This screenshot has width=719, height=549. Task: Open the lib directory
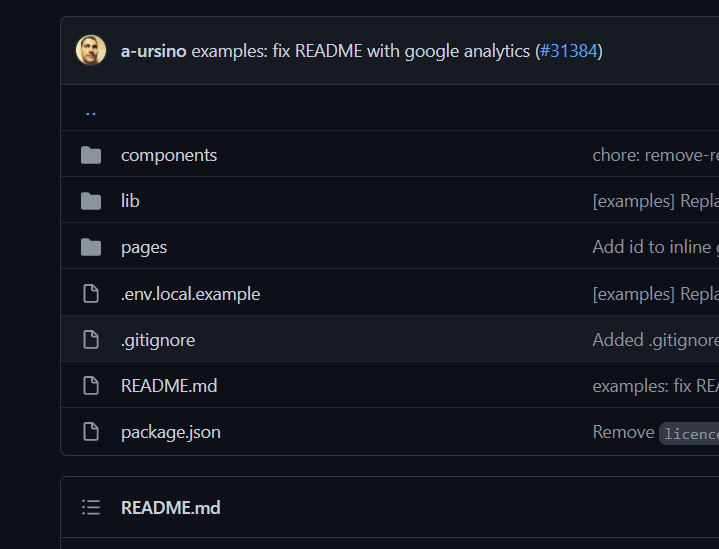130,201
